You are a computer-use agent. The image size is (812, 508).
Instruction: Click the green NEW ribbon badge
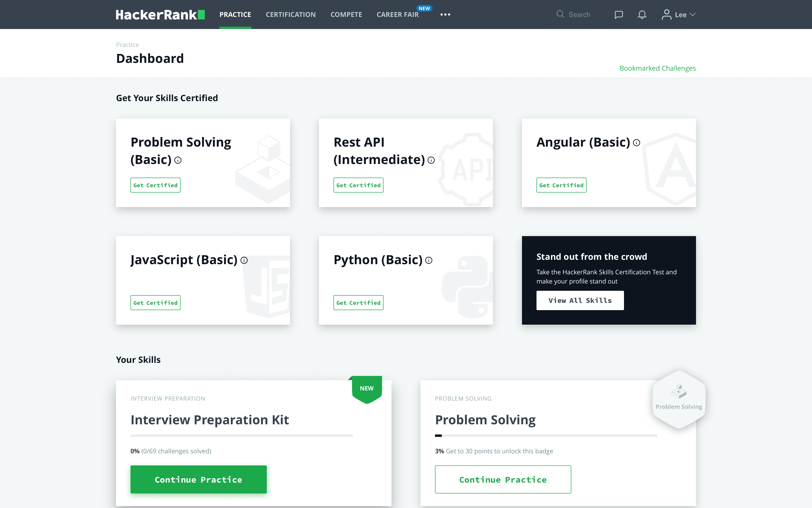(367, 389)
